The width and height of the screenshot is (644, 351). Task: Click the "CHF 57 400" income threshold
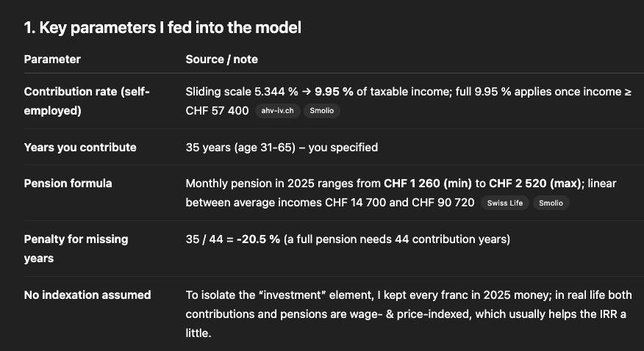point(218,110)
